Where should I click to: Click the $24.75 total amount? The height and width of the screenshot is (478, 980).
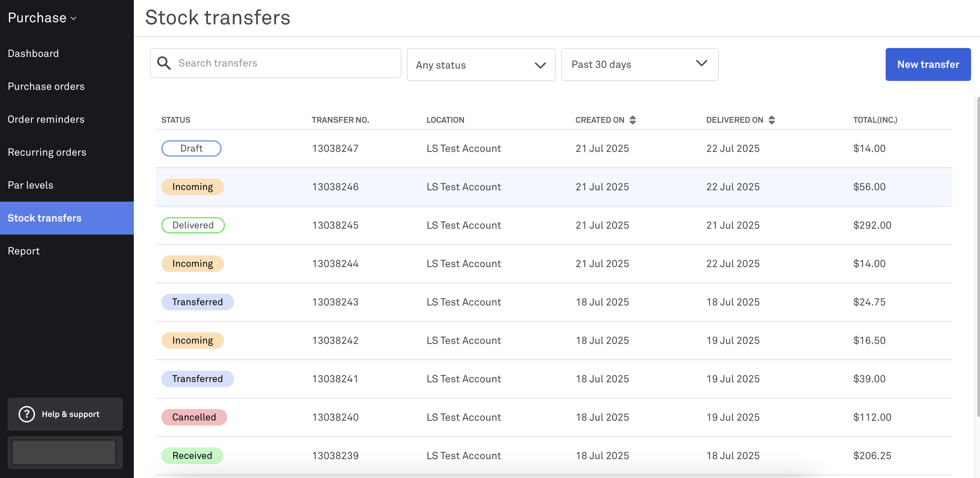click(869, 302)
